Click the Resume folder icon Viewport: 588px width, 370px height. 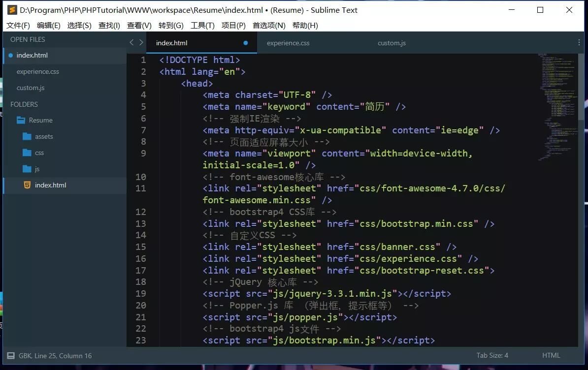(20, 120)
